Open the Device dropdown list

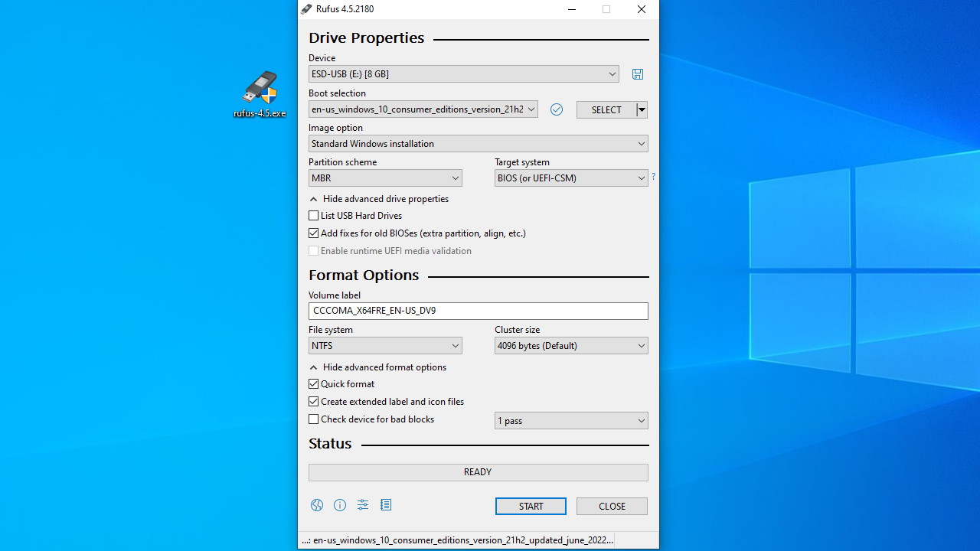tap(463, 74)
